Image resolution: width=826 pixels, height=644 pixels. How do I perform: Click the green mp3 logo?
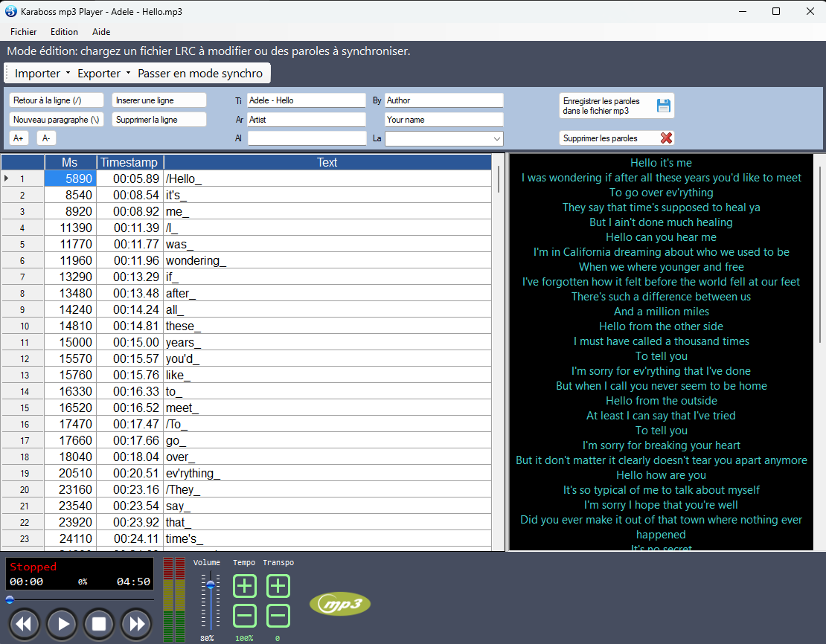[x=340, y=605]
